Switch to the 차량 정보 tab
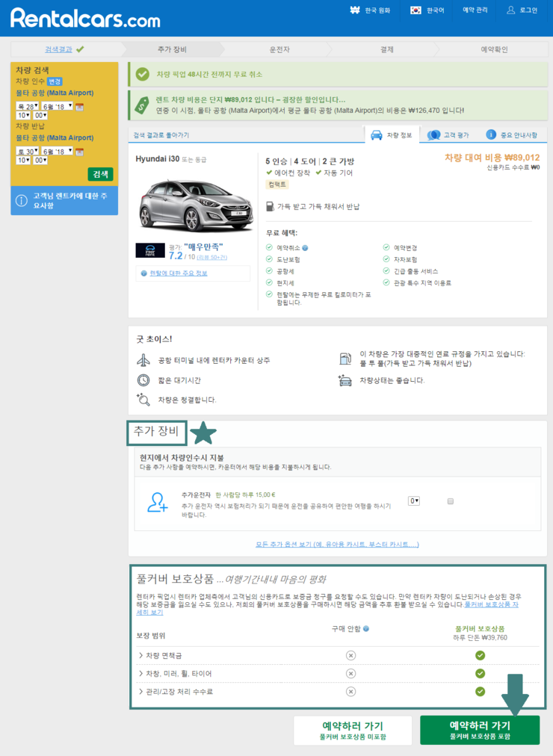553x756 pixels. [x=392, y=135]
